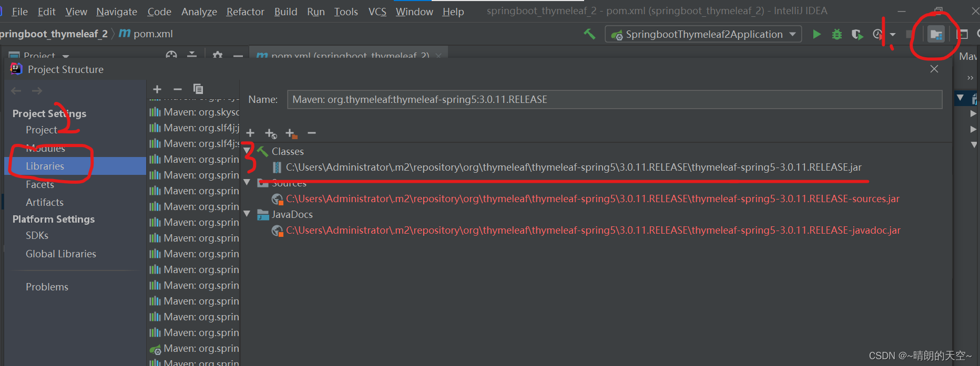Screen dimensions: 980x366
Task: Open the View menu
Action: coord(76,12)
